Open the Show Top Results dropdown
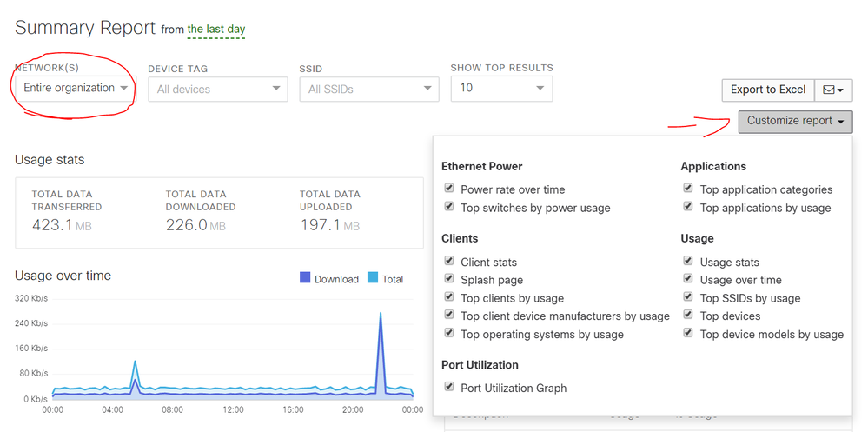The width and height of the screenshot is (868, 432). click(x=501, y=88)
